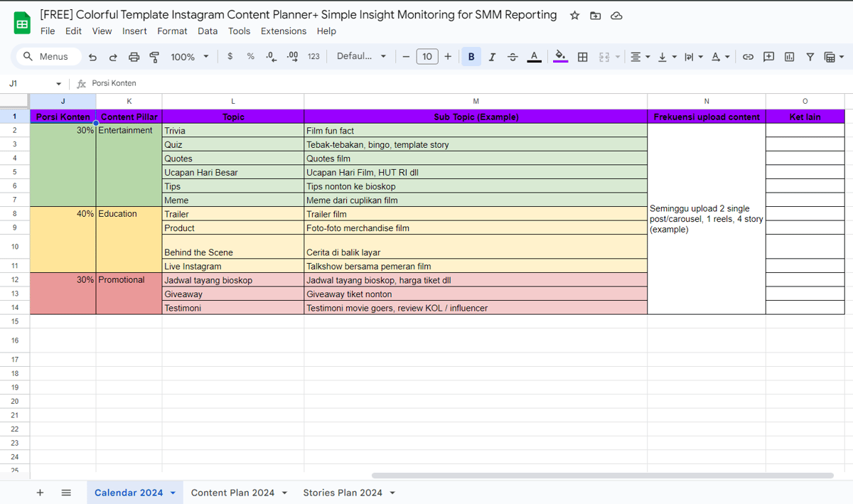
Task: Insert a link into the cell
Action: pyautogui.click(x=748, y=56)
